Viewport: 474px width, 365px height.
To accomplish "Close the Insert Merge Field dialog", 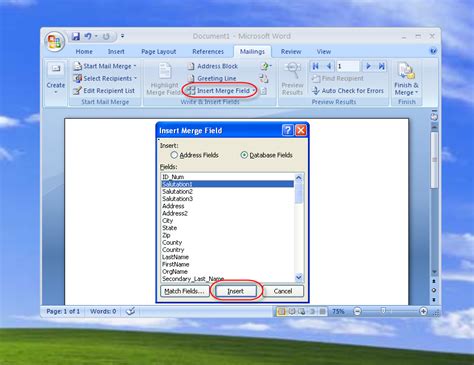I will [x=301, y=130].
